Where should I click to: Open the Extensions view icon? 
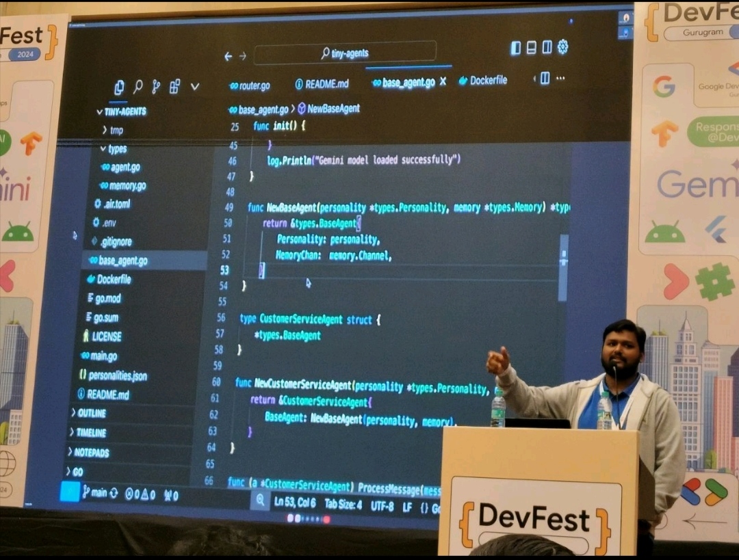coord(175,86)
